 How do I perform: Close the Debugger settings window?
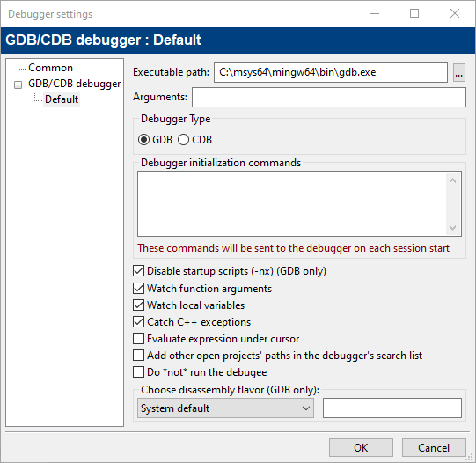click(455, 13)
